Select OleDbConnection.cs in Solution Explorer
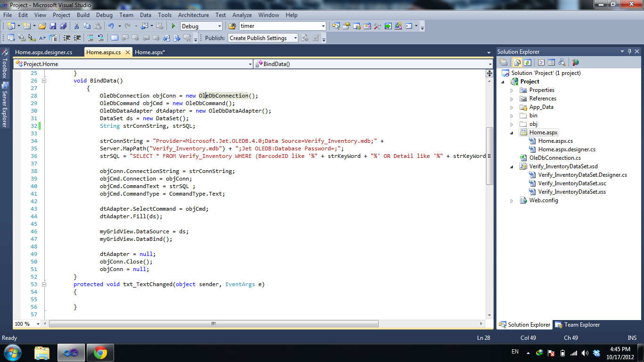Viewport: 644px width, 362px height. point(555,158)
